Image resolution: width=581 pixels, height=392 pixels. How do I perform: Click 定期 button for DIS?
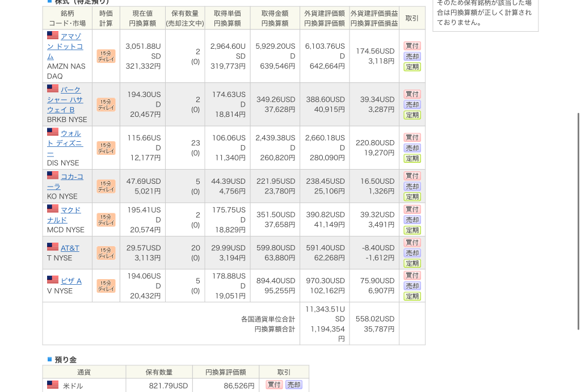click(x=412, y=159)
